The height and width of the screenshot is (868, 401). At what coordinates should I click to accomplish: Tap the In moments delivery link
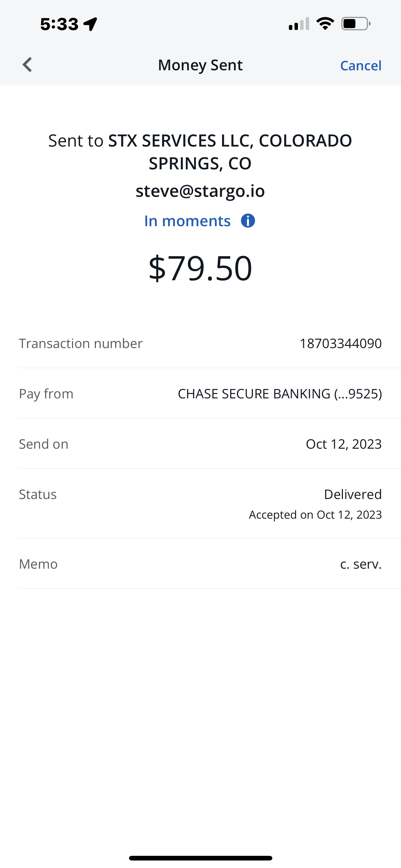pos(187,221)
